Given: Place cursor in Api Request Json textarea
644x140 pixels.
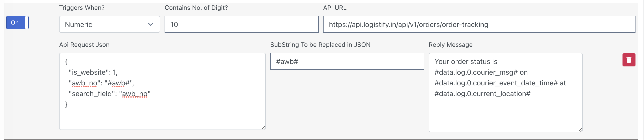Looking at the screenshot, I should point(162,91).
